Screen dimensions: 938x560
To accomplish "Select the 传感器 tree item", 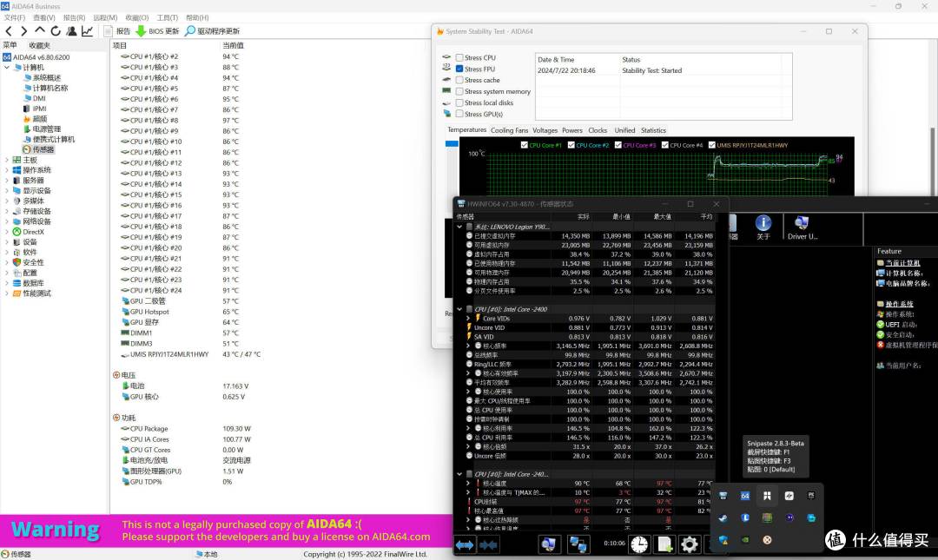I will coord(38,149).
